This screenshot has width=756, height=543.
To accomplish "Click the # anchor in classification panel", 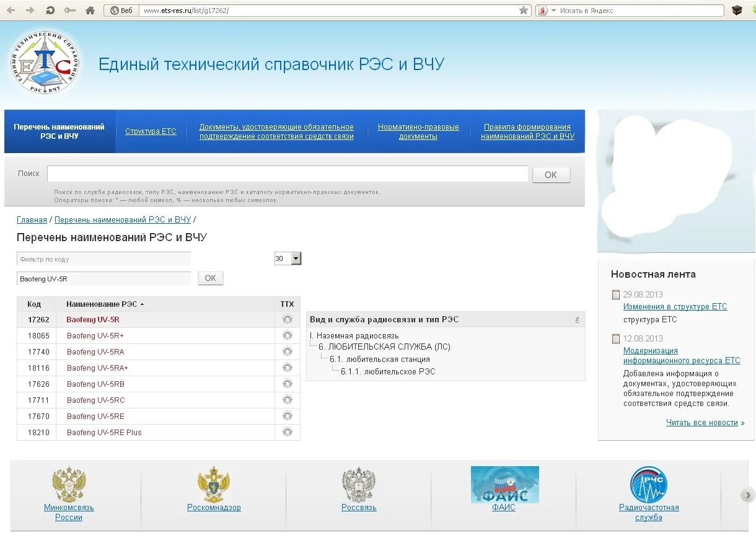I will [x=577, y=320].
